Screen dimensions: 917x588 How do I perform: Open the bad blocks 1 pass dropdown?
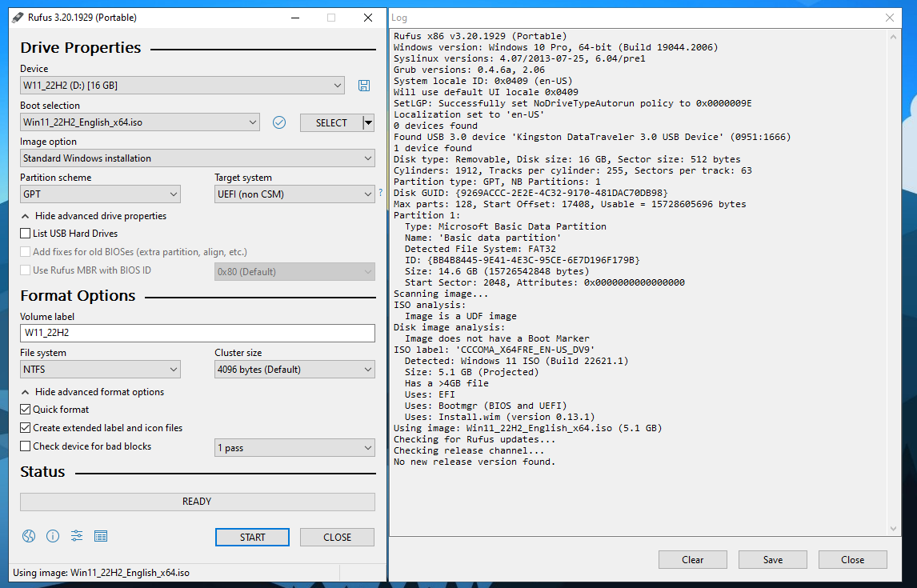(294, 448)
